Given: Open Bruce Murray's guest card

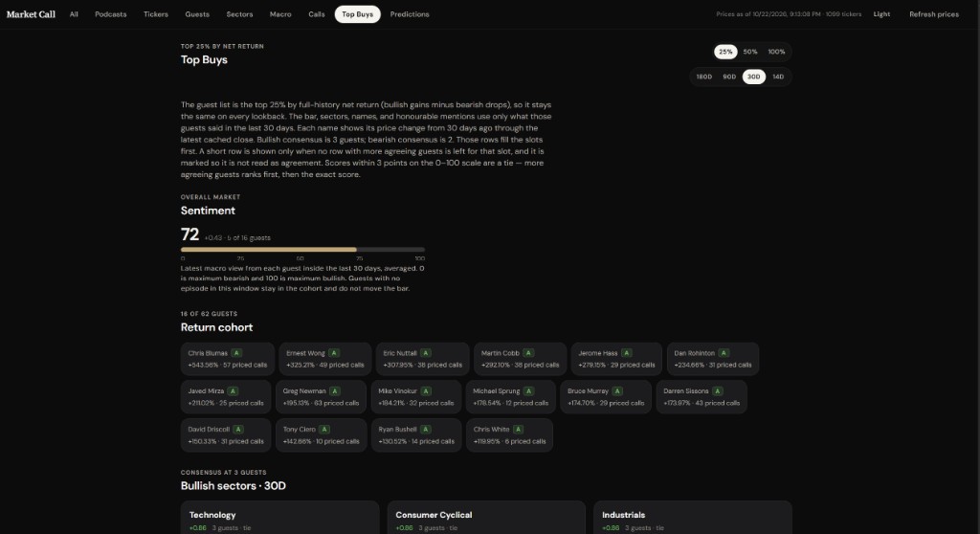Looking at the screenshot, I should (606, 397).
